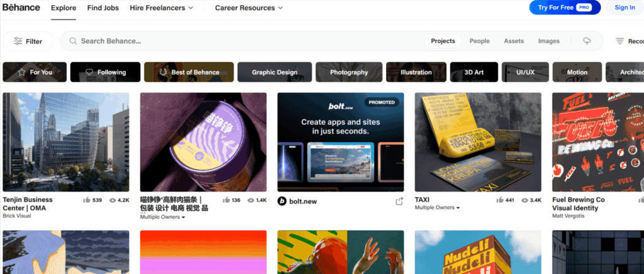Expand Multiple Owners under TAXI
The height and width of the screenshot is (274, 644).
[x=437, y=208]
